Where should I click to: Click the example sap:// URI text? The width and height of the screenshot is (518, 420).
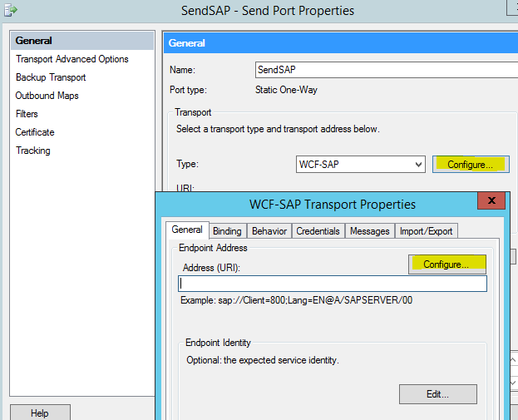coord(315,300)
